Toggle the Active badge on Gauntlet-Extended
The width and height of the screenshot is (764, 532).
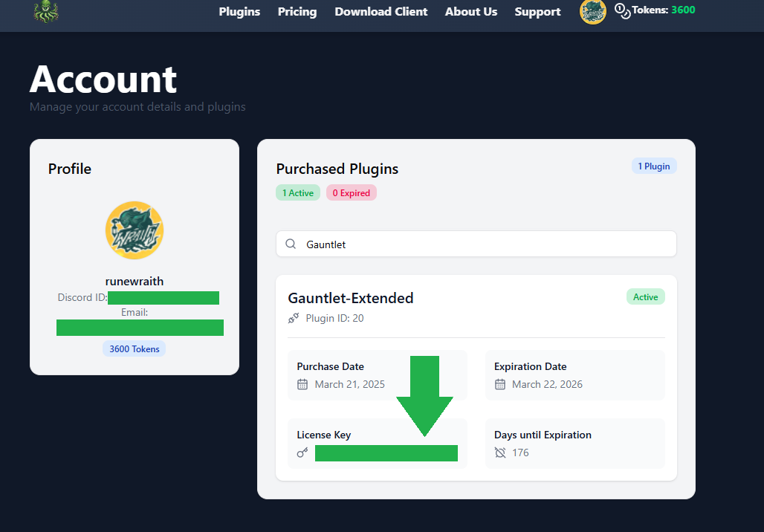click(645, 296)
